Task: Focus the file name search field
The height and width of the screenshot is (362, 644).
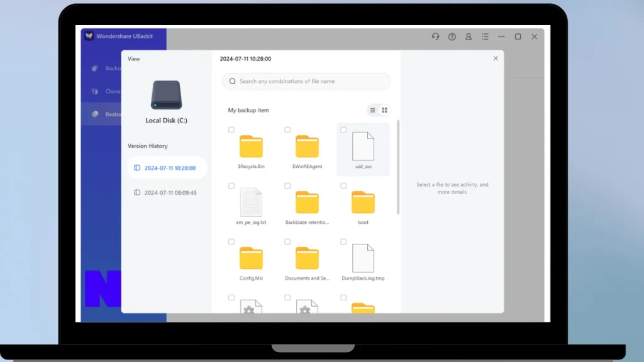Action: pos(306,81)
